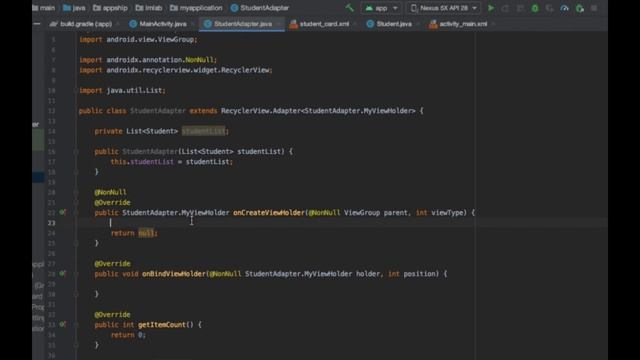The image size is (640, 360).
Task: Click the Make Project hammer icon
Action: pyautogui.click(x=349, y=8)
